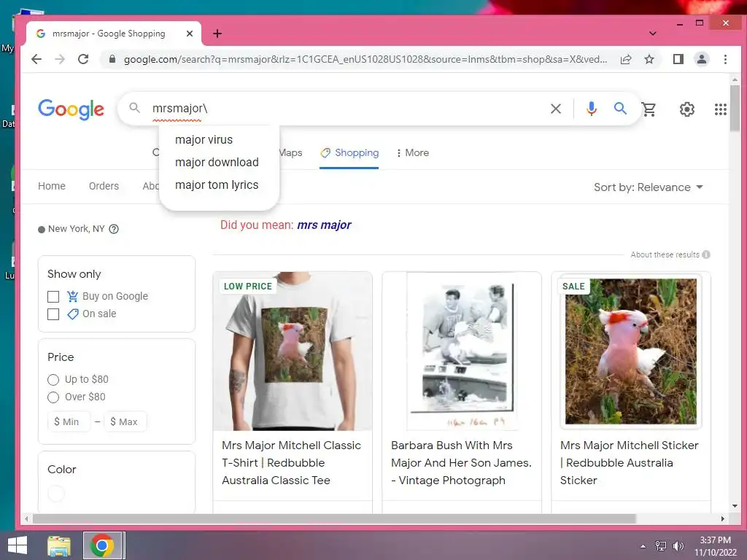This screenshot has height=560, width=747.
Task: Click the blue search magnifier button
Action: [620, 109]
